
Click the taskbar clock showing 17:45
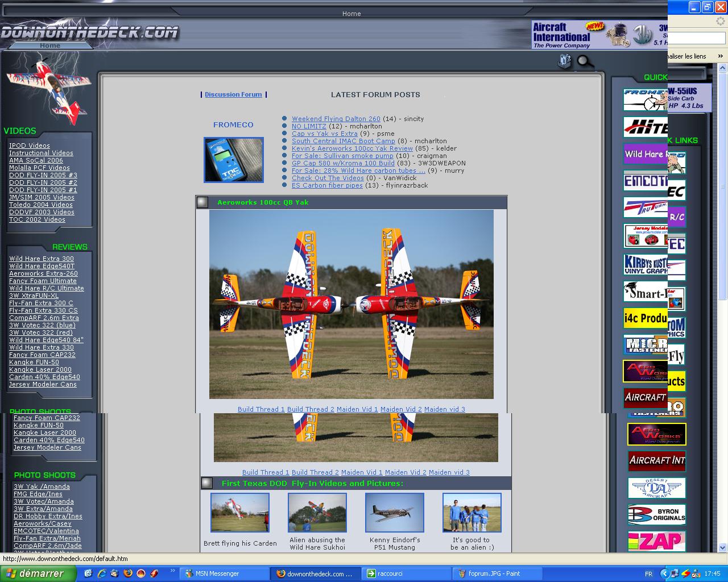(712, 574)
